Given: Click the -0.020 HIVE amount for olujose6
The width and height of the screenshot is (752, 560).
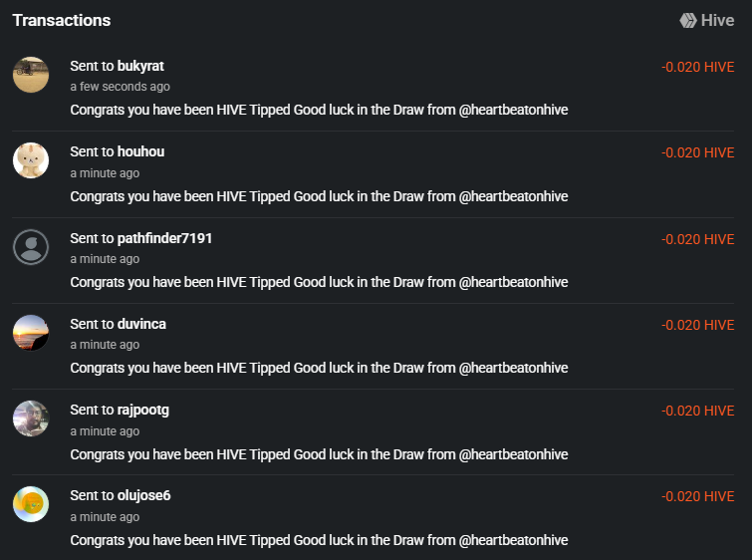Looking at the screenshot, I should (697, 497).
